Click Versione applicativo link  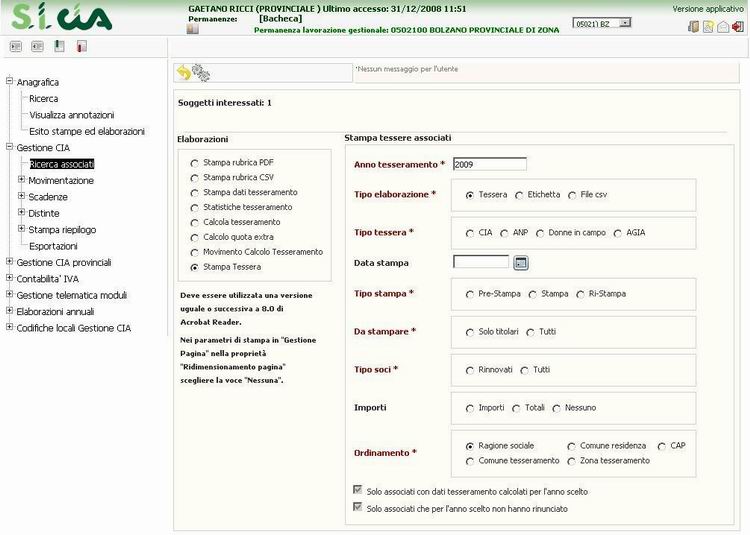[708, 9]
